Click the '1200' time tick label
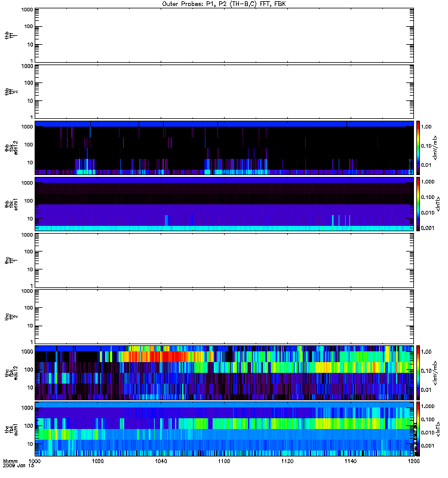This screenshot has height=478, width=448. pos(413,461)
